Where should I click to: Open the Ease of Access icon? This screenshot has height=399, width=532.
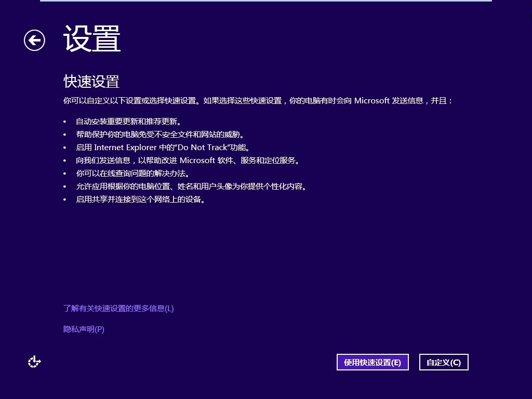[x=34, y=362]
